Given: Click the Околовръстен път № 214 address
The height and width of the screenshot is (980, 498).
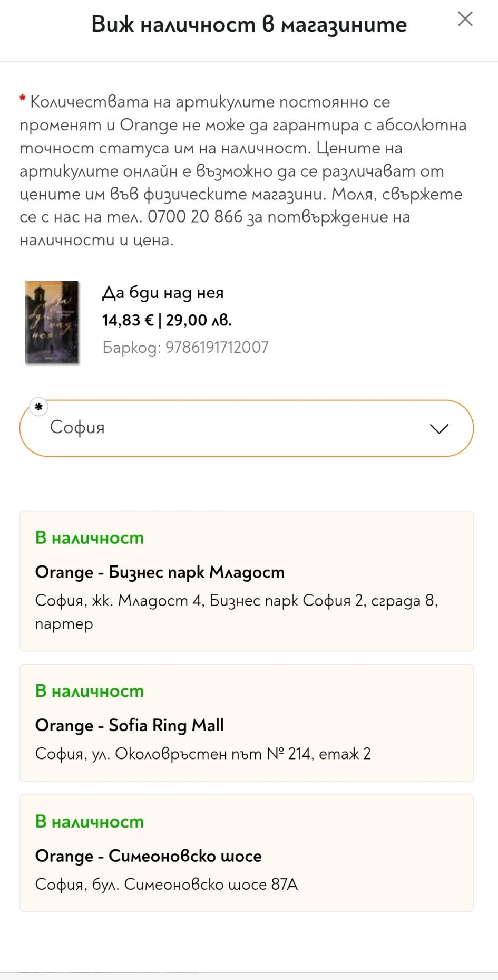Looking at the screenshot, I should click(203, 754).
